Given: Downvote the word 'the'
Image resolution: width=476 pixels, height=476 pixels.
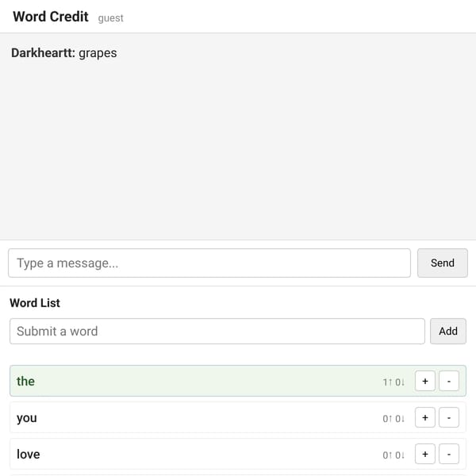Looking at the screenshot, I should pos(449,381).
